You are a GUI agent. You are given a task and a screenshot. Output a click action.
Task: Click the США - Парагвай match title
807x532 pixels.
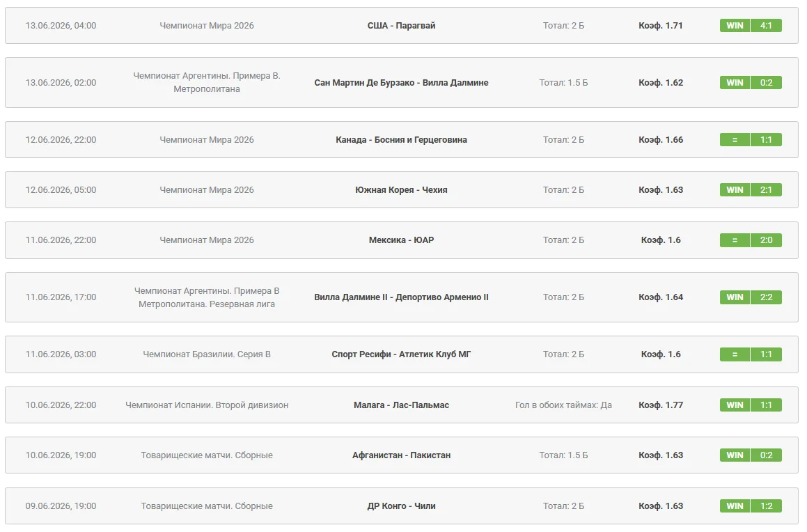point(401,26)
